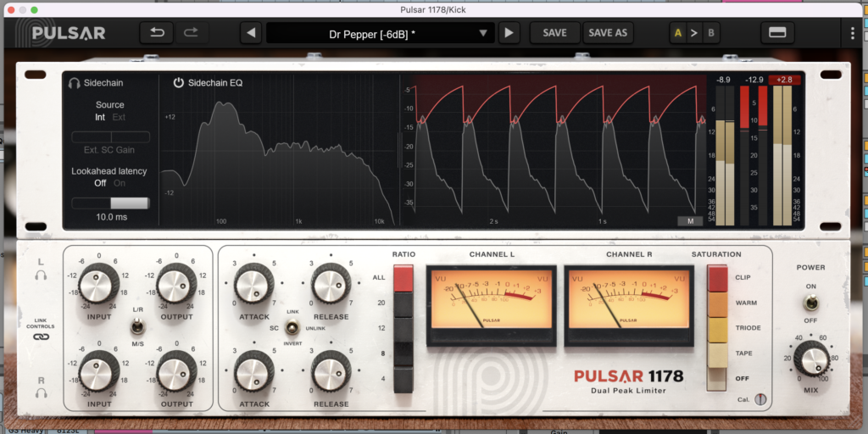Click the Cal. calibration screw
The height and width of the screenshot is (434, 868).
coord(761,399)
